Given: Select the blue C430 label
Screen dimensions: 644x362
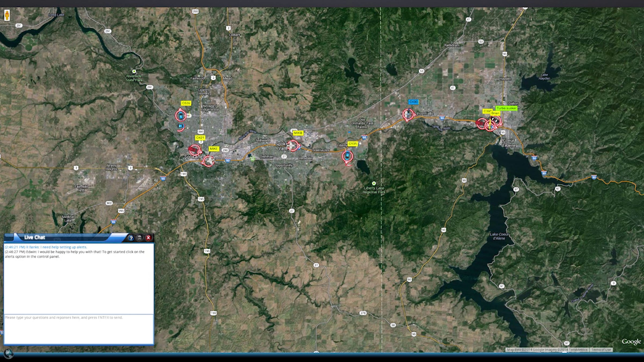Looking at the screenshot, I should tap(413, 102).
